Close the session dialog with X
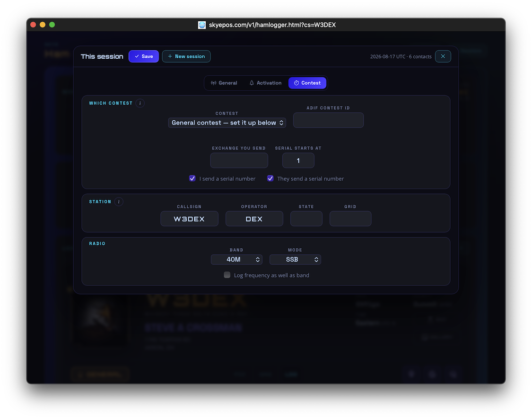 click(443, 56)
